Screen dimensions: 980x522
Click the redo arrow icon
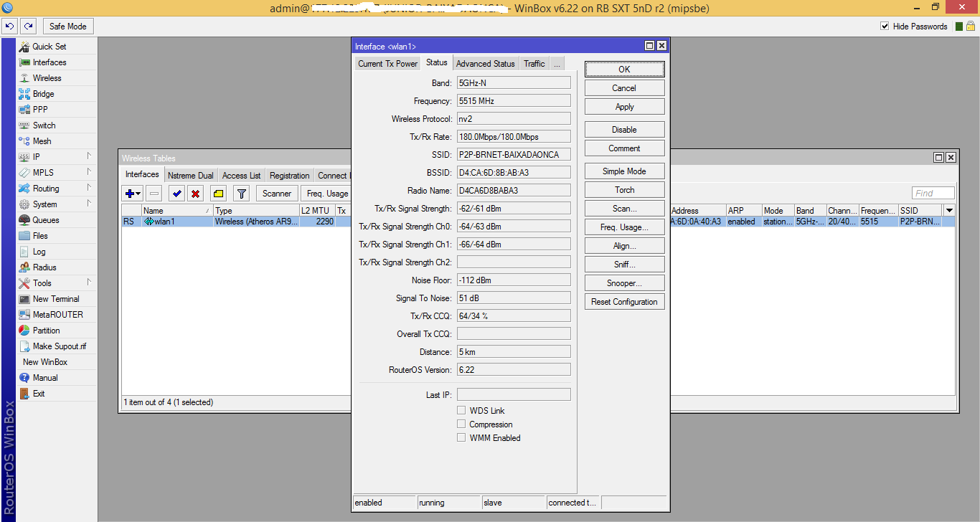pyautogui.click(x=28, y=27)
